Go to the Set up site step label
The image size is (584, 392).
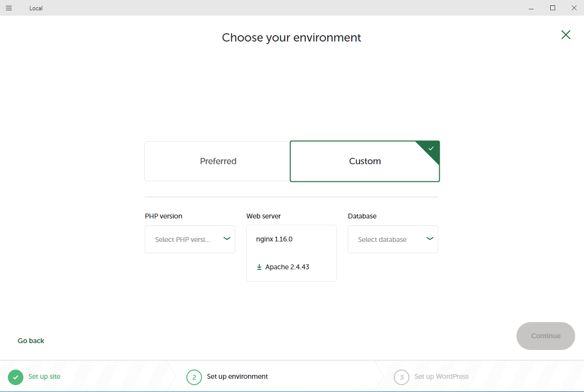(x=45, y=376)
